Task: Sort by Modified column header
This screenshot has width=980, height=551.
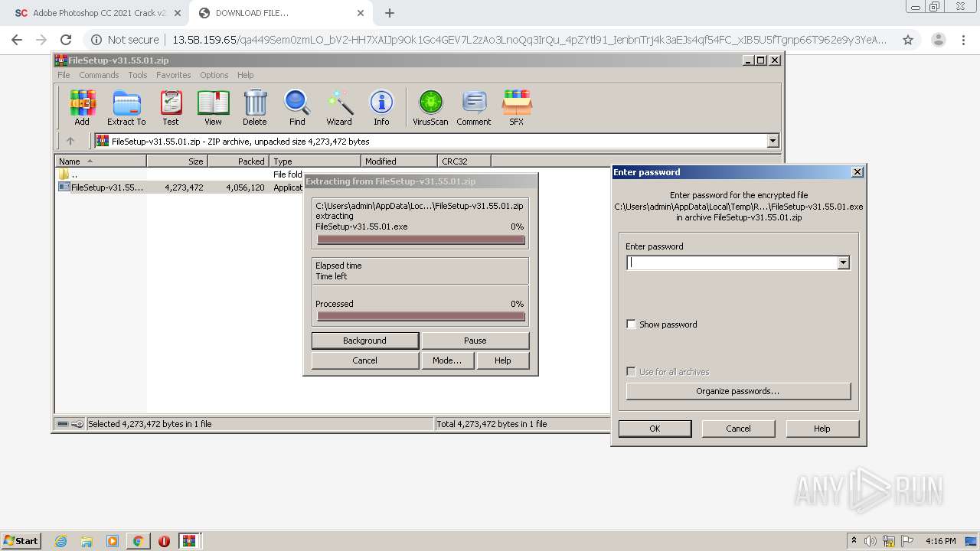Action: pyautogui.click(x=400, y=161)
